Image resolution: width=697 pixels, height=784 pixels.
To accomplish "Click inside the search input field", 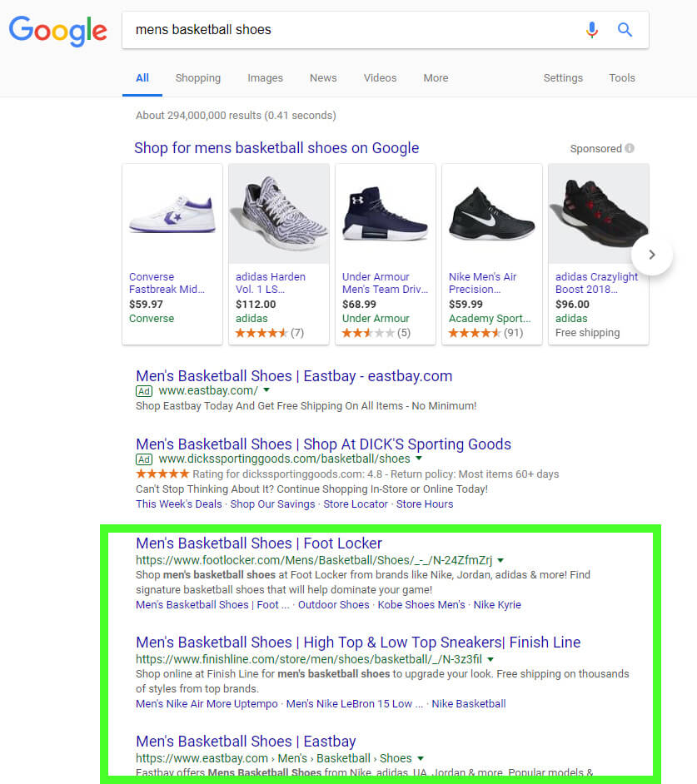I will point(333,29).
